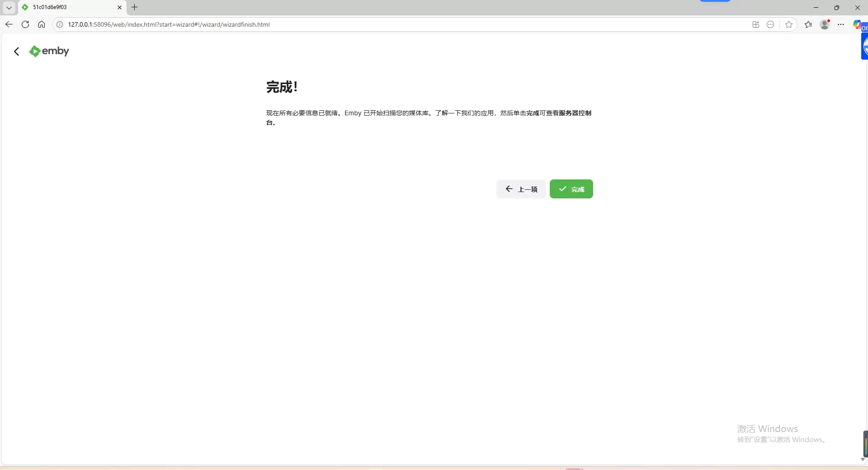This screenshot has height=470, width=868.
Task: Click the green 完成 finish button
Action: pos(571,189)
